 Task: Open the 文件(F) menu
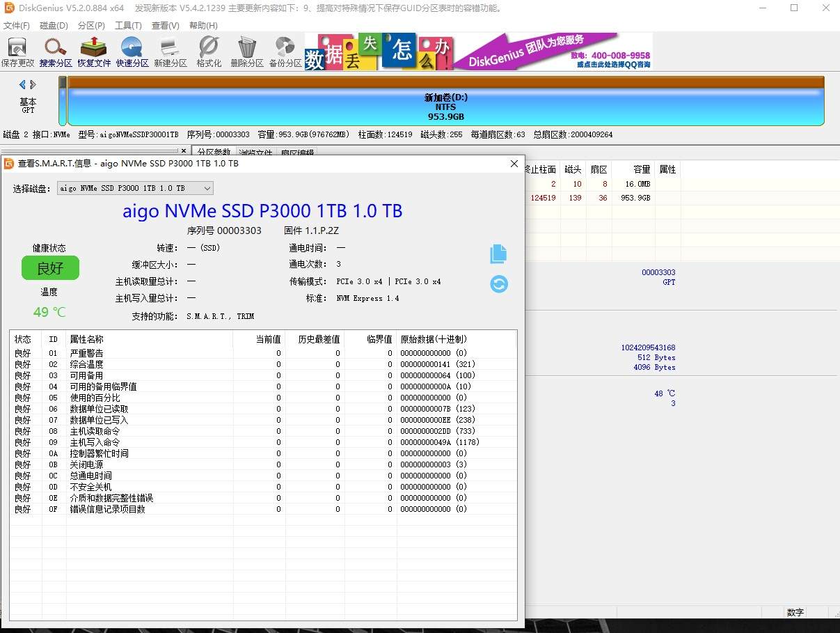pos(17,26)
